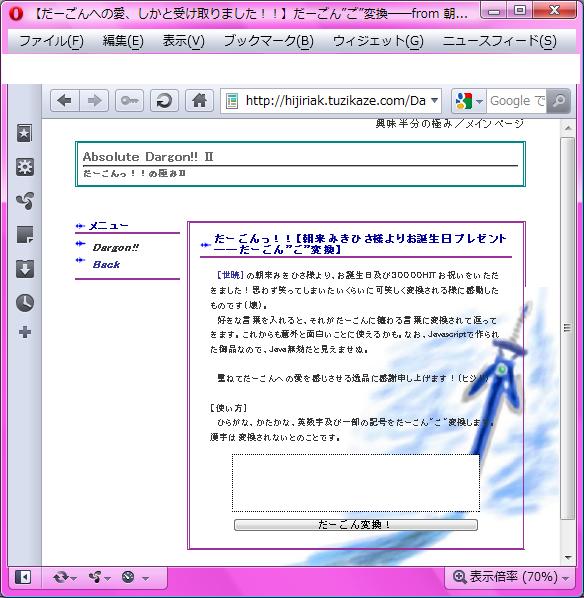Screen dimensions: 584x598
Task: Open the Unite panel in the sidebar
Action: 24,201
